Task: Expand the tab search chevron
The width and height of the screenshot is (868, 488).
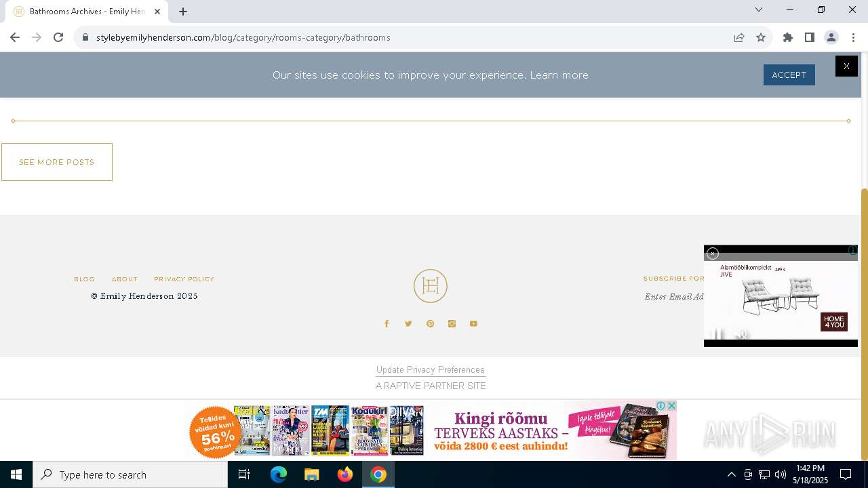Action: 759,9
